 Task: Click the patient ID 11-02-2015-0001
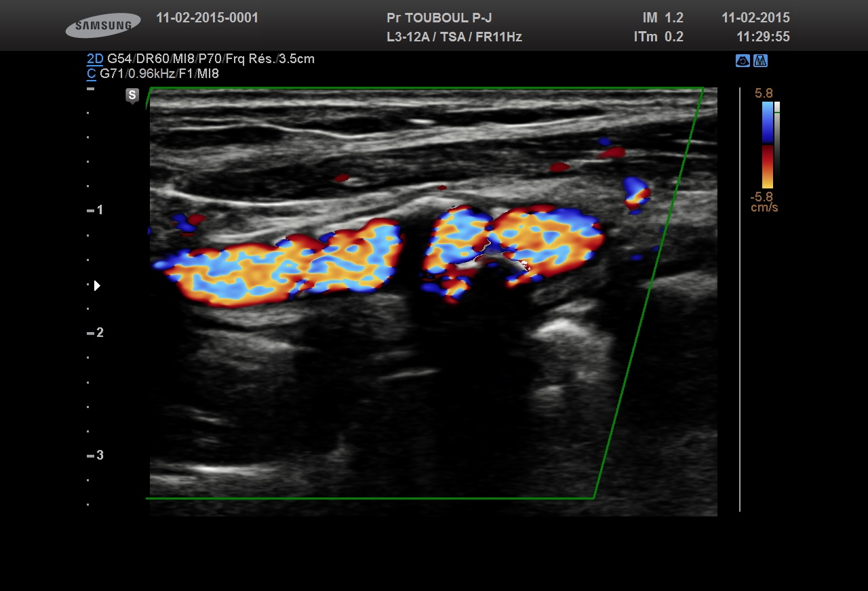coord(207,18)
